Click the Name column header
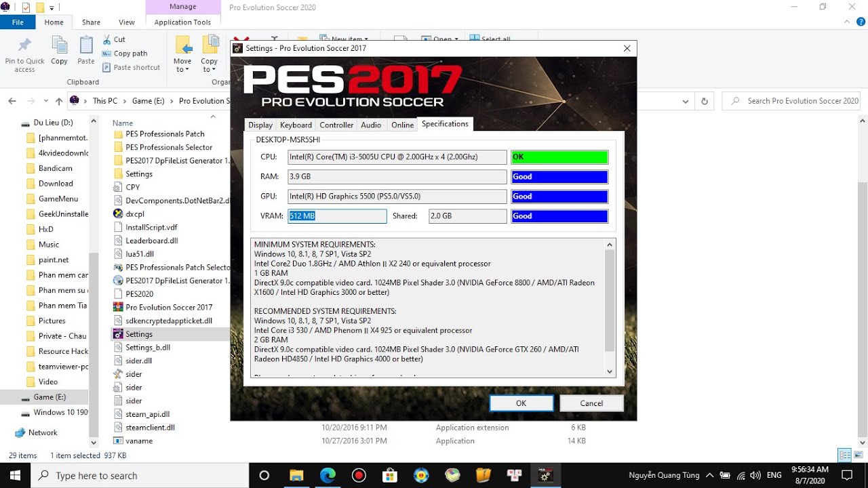The image size is (868, 488). point(123,123)
